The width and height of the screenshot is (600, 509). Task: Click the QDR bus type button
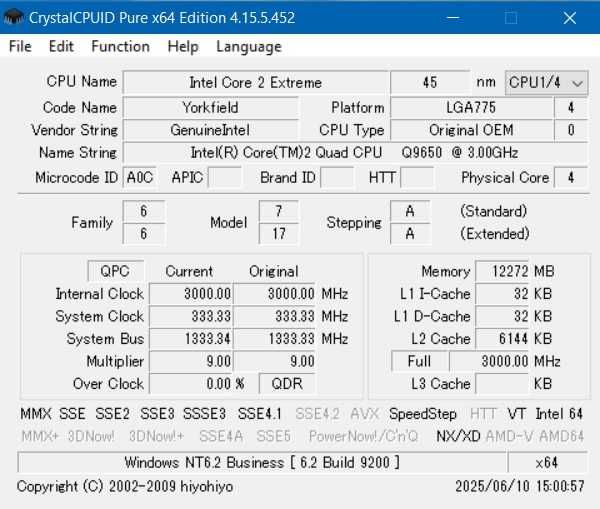pos(287,383)
